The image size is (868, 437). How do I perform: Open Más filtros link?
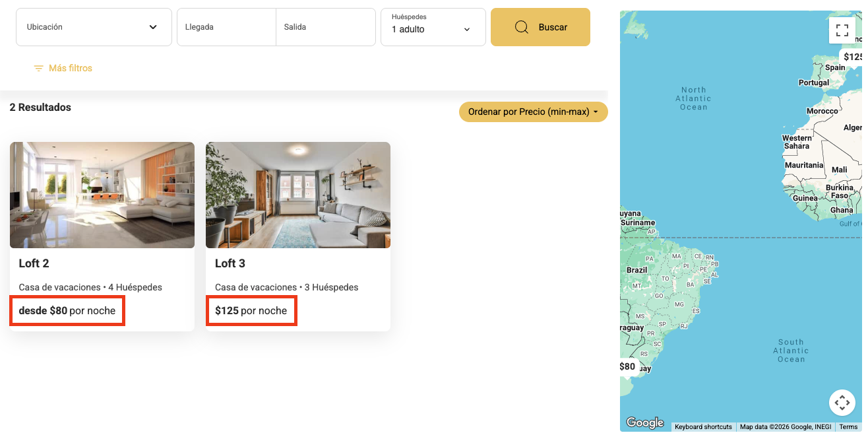(71, 69)
